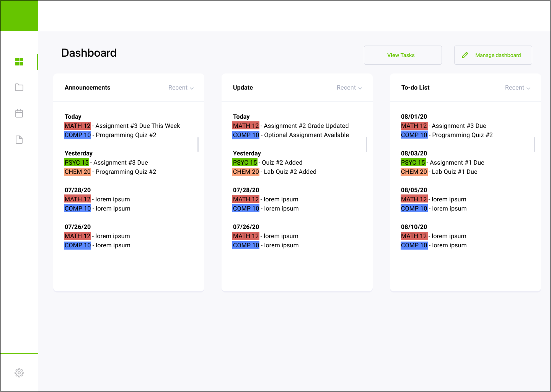Select 'Optional Assignment Available' update
This screenshot has width=551, height=392.
coord(291,135)
